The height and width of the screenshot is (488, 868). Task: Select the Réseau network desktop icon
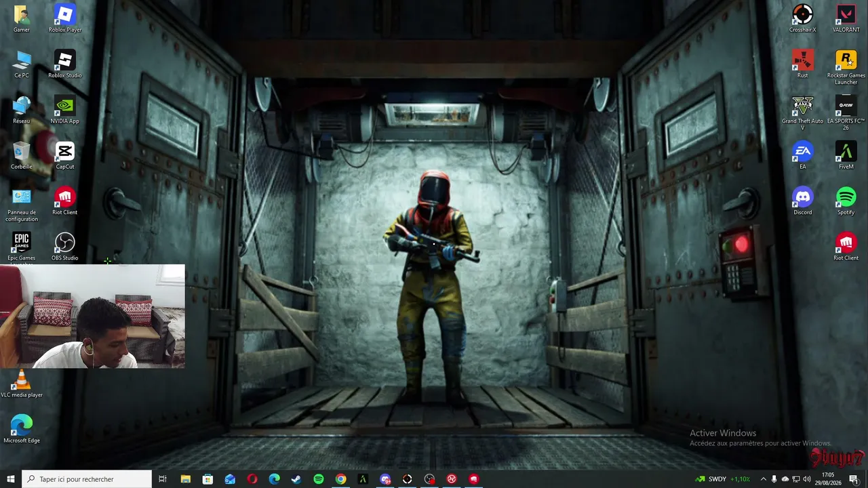[x=22, y=110]
